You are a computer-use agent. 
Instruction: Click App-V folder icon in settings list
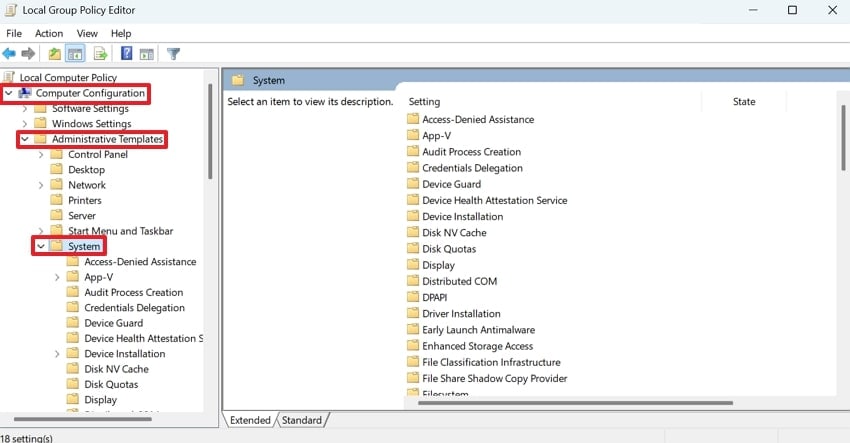pyautogui.click(x=413, y=135)
